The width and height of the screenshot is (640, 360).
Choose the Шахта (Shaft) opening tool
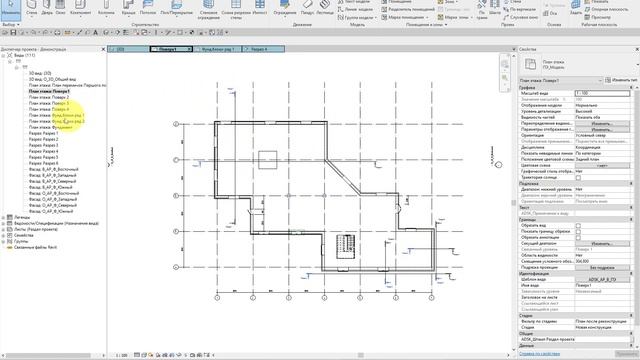495,8
